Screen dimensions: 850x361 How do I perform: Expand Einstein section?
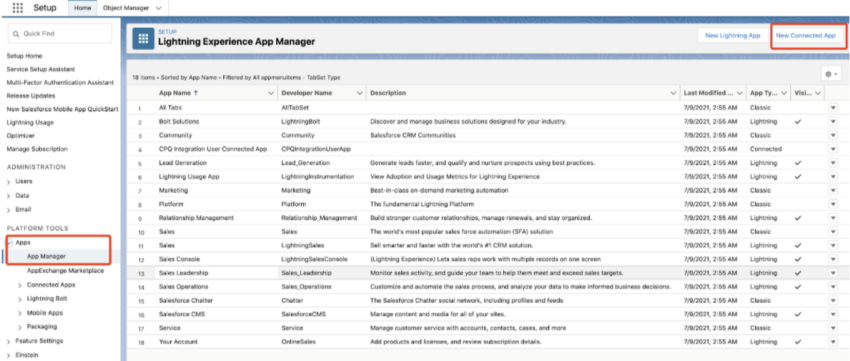click(9, 356)
